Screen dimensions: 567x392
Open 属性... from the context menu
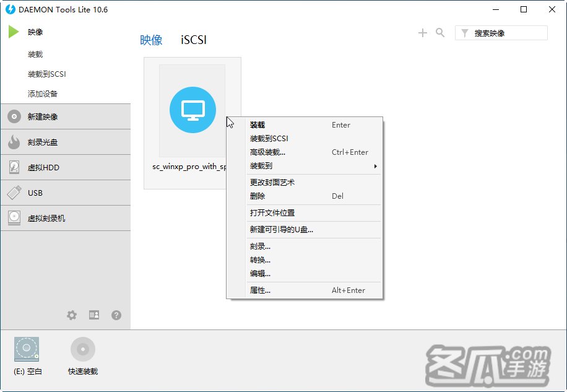pos(314,290)
